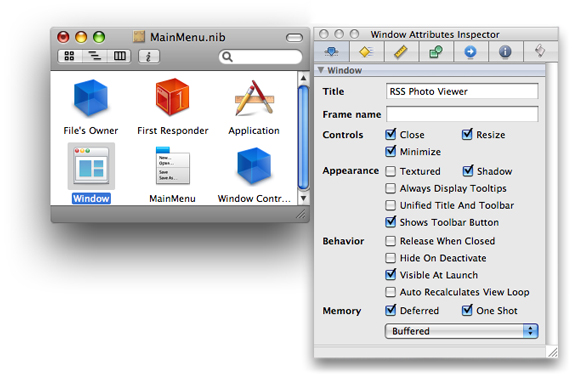The height and width of the screenshot is (380, 572).
Task: Open the Connections inspector arrow tab
Action: [470, 52]
